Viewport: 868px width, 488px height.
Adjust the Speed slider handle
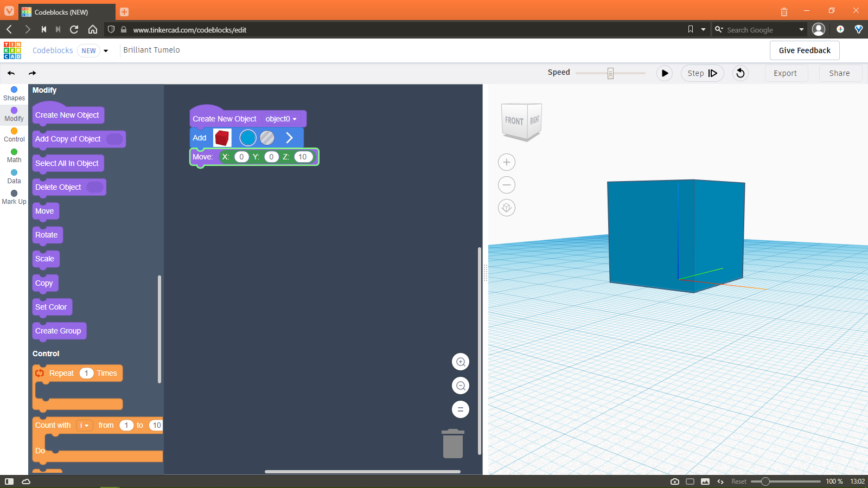pos(610,73)
